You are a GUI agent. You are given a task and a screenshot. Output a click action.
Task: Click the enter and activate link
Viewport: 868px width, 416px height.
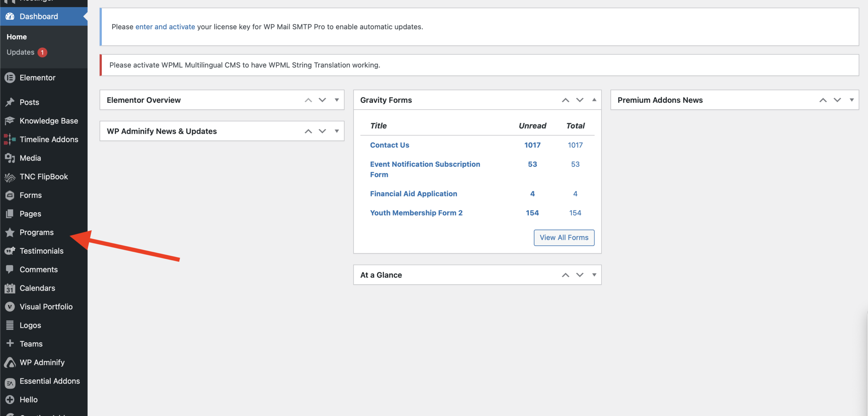coord(165,27)
